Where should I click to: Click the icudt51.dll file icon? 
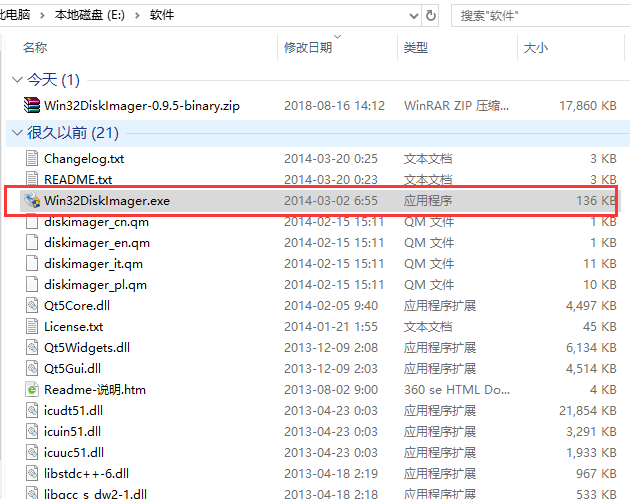click(32, 411)
